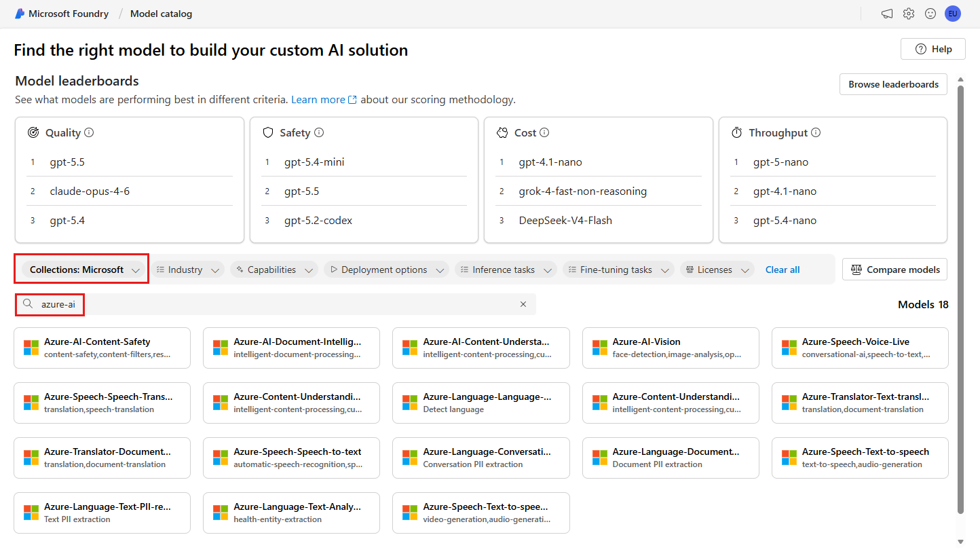980x554 pixels.
Task: Click the Cost info icon
Action: point(544,133)
